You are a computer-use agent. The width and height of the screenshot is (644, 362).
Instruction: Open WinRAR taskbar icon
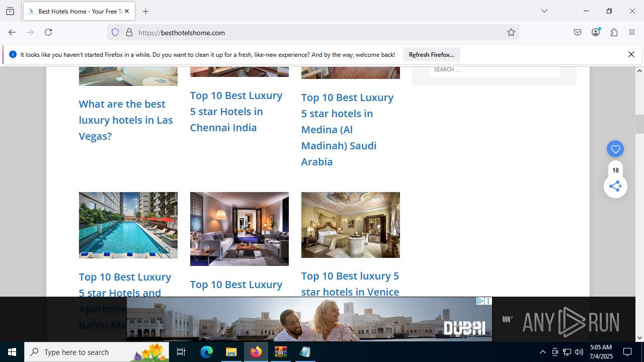280,352
